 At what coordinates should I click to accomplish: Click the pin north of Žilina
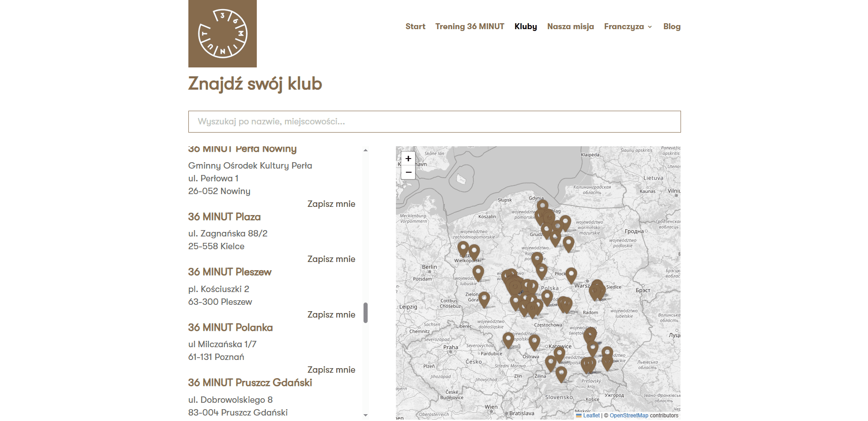551,363
